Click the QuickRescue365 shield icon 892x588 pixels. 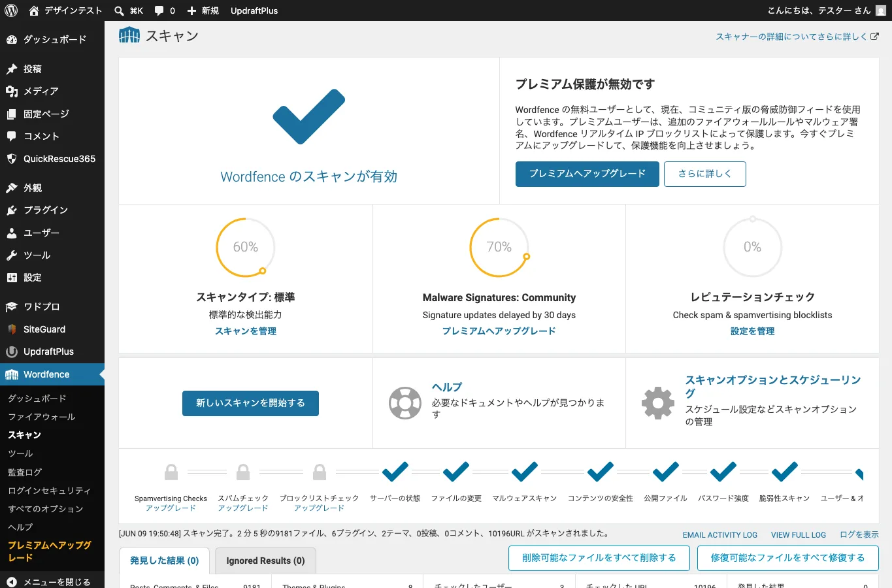coord(12,159)
